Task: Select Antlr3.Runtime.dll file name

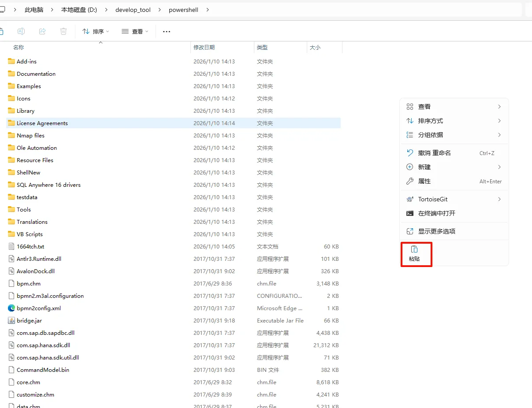Action: point(39,259)
